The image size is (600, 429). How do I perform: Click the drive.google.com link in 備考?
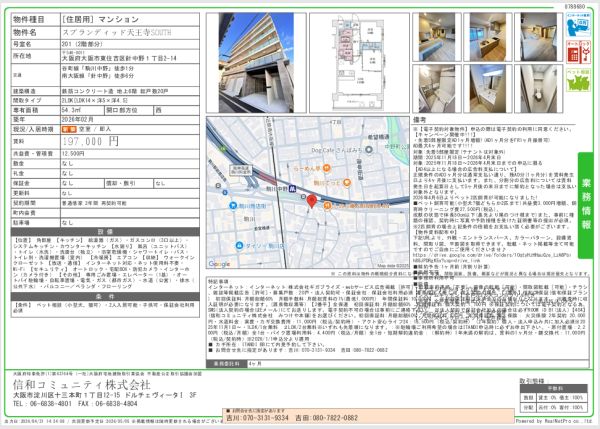point(492,257)
